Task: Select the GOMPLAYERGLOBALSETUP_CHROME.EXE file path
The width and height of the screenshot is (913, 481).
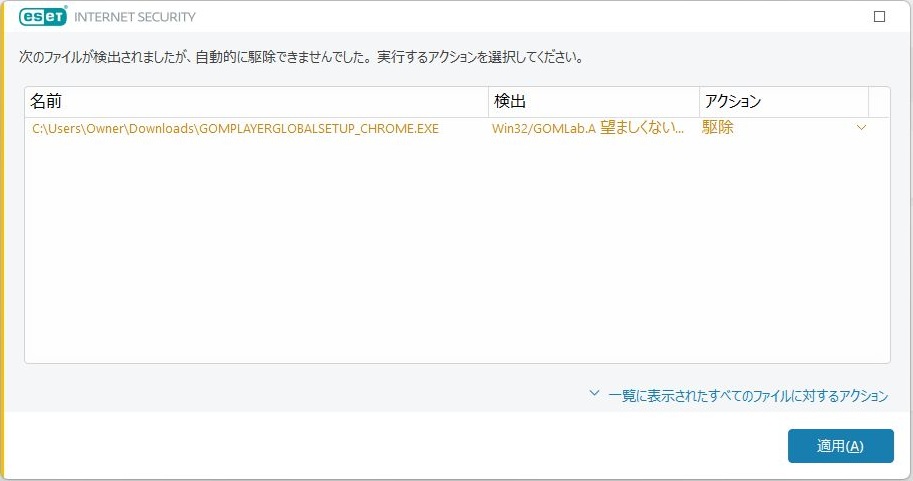Action: [235, 129]
